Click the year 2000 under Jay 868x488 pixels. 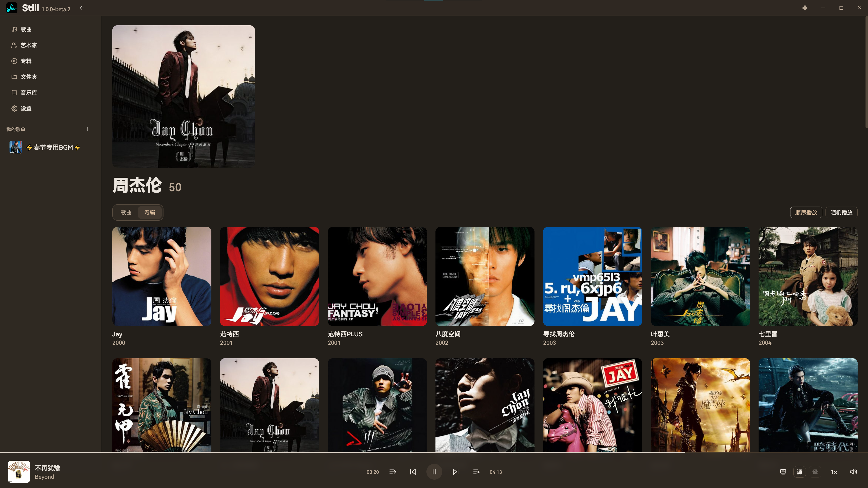(x=119, y=343)
